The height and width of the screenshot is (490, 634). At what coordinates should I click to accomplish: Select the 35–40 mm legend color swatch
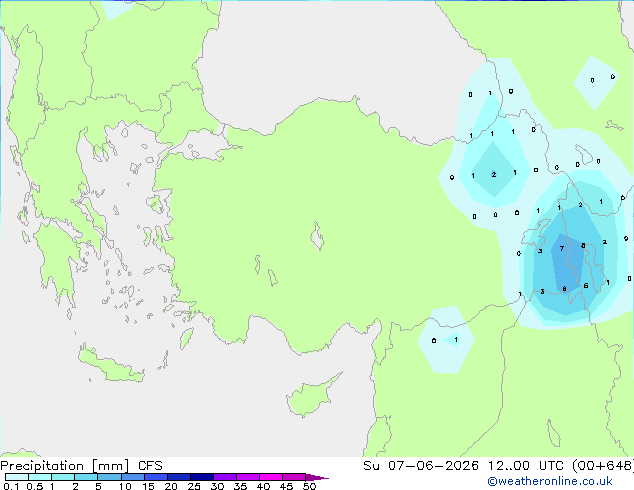[x=248, y=477]
